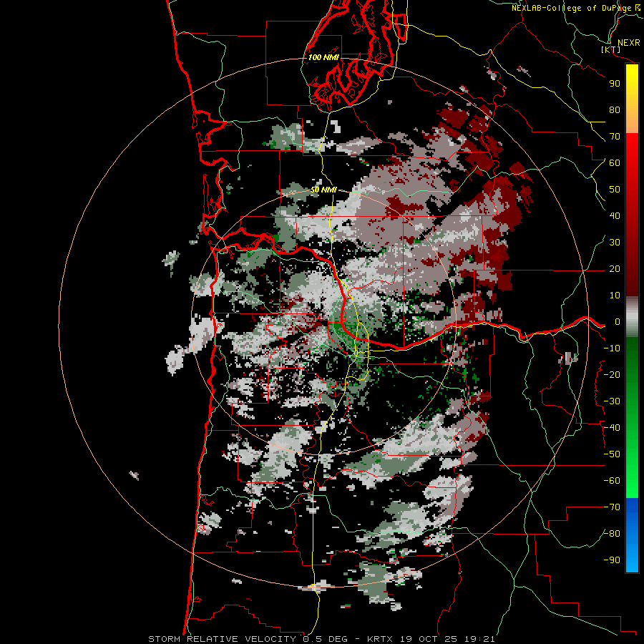
Task: Click the -70 value on velocity scale
Action: [612, 507]
